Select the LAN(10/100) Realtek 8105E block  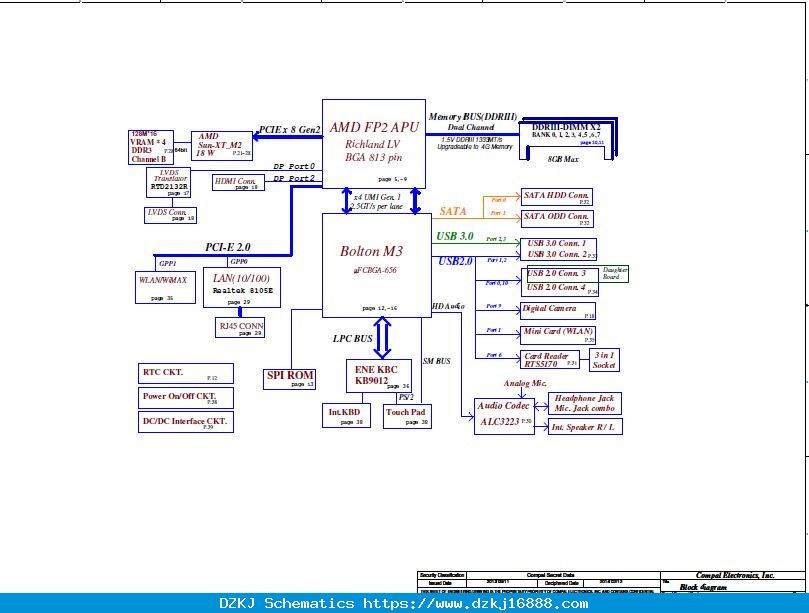pos(241,287)
